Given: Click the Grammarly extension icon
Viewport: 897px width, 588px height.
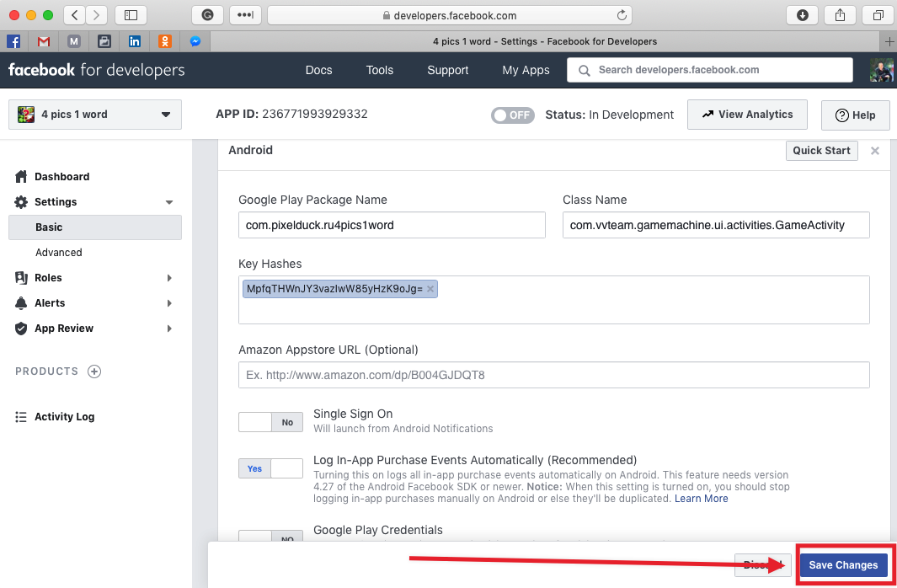Looking at the screenshot, I should pyautogui.click(x=207, y=15).
